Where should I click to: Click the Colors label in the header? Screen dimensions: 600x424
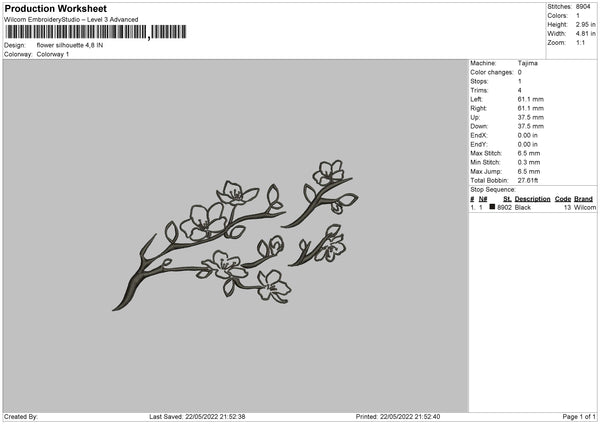(x=557, y=16)
